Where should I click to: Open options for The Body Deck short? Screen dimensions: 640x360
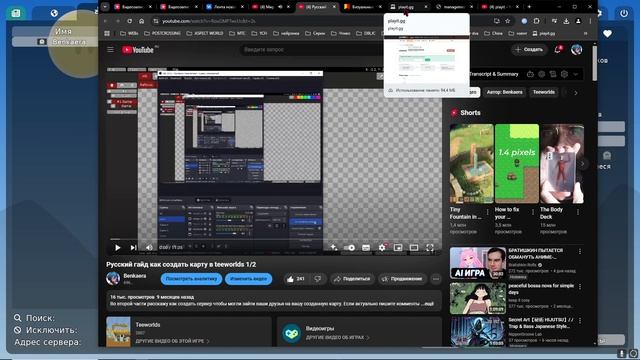click(578, 212)
